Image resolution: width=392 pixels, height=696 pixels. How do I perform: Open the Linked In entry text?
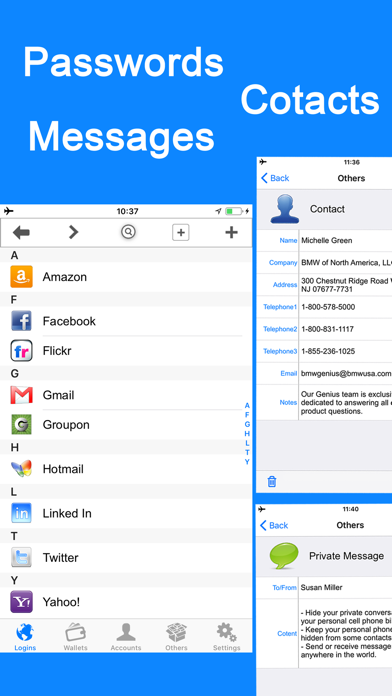[x=67, y=513]
